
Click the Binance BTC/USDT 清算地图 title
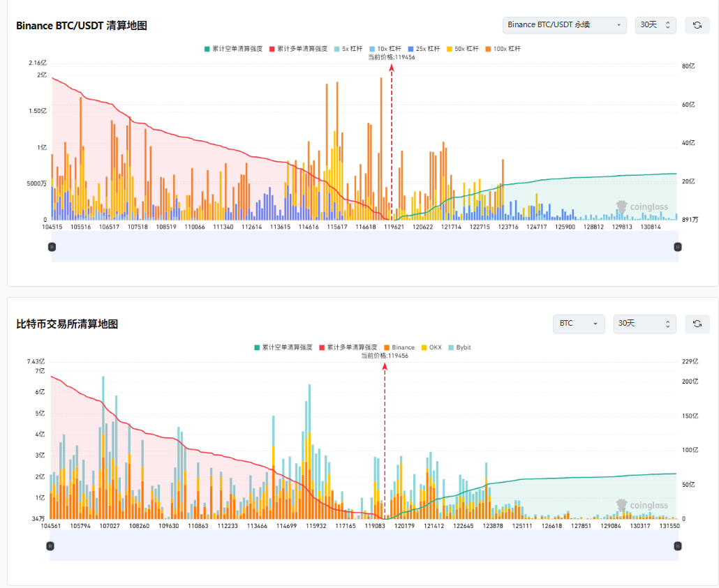pyautogui.click(x=82, y=26)
